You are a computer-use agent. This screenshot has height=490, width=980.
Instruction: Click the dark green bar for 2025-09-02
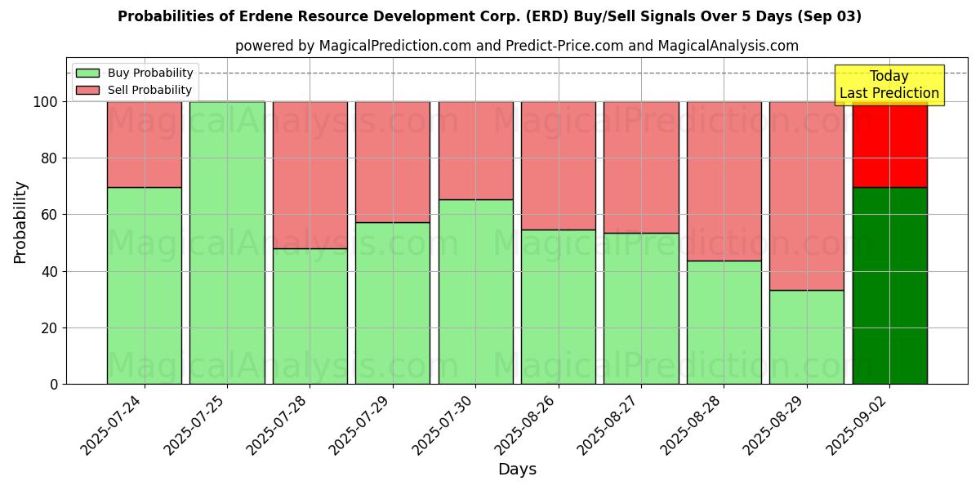click(x=889, y=286)
